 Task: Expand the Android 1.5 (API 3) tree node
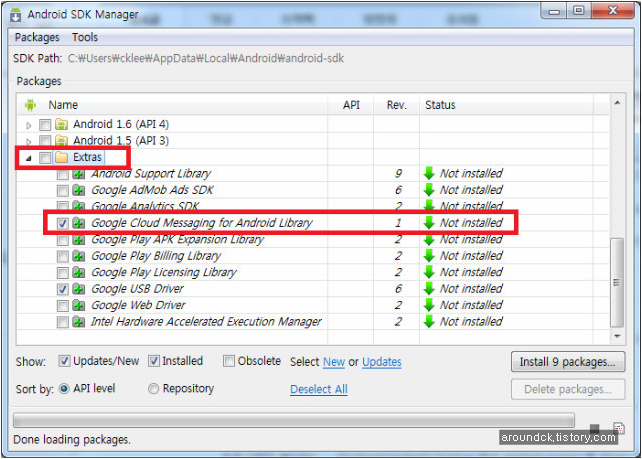click(x=29, y=142)
